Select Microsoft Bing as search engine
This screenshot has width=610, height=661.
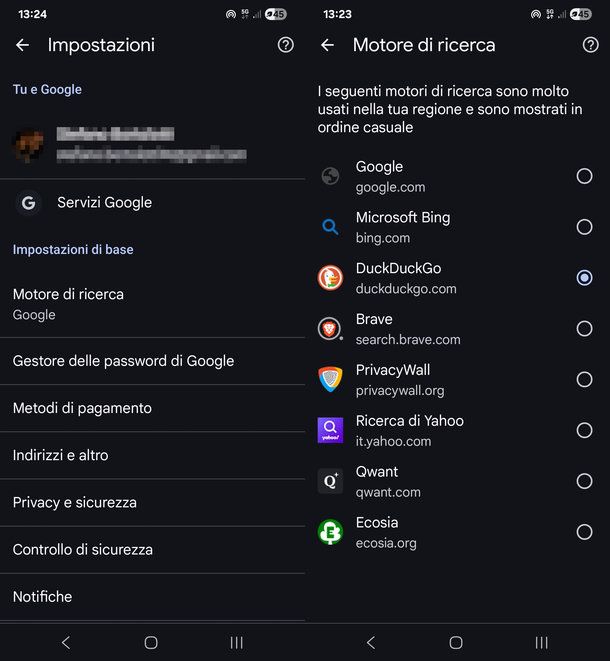[584, 227]
